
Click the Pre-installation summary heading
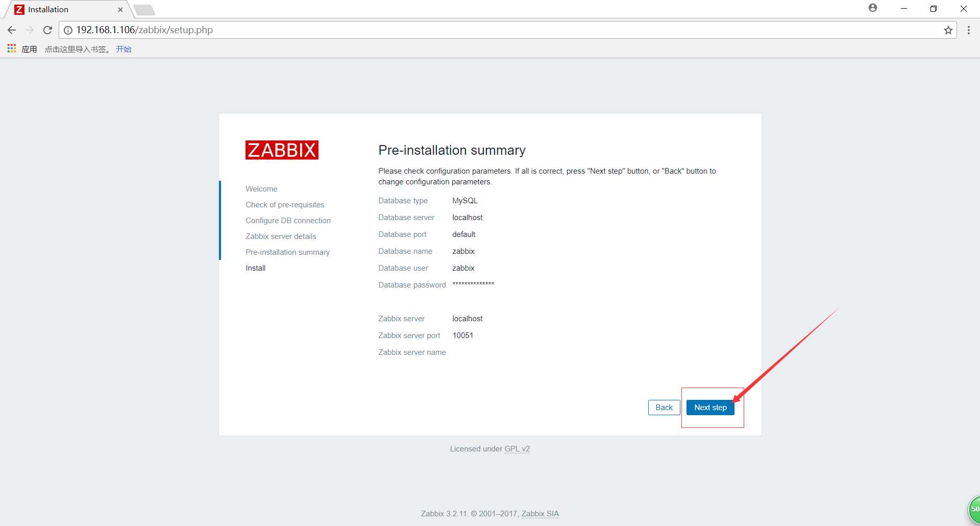tap(452, 150)
